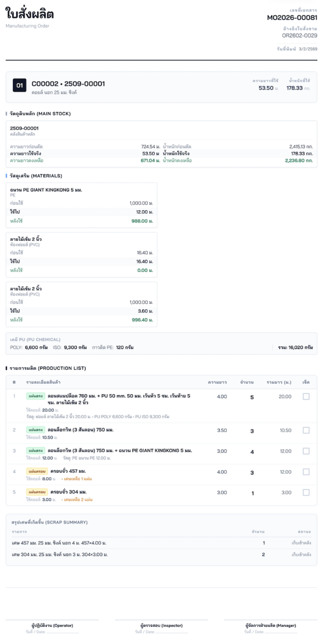Viewport: 324px width, 644px height.
Task: Click the แผ่นตรง tag on production row 1
Action: click(36, 396)
